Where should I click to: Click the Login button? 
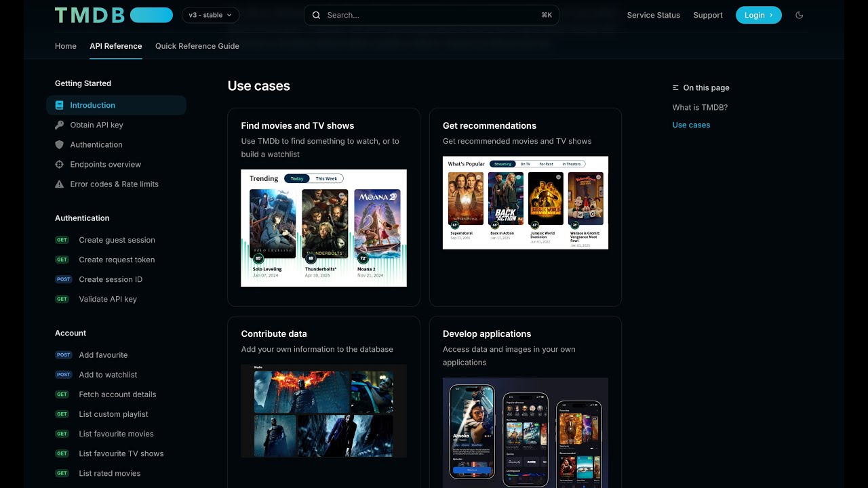click(x=759, y=15)
